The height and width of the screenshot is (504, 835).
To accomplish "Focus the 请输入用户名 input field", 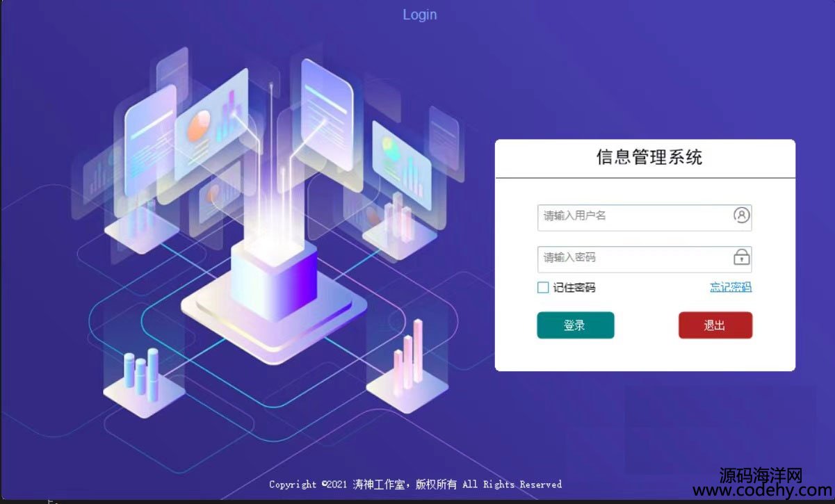I will pos(645,218).
